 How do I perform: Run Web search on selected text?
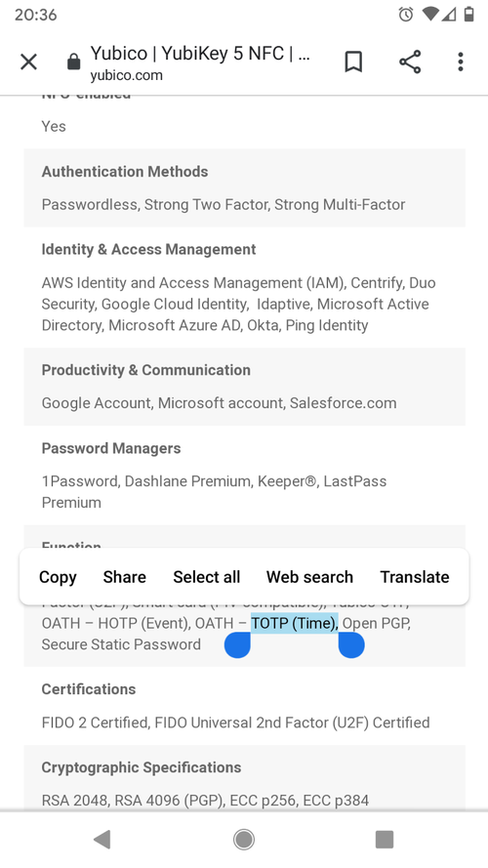(x=309, y=577)
